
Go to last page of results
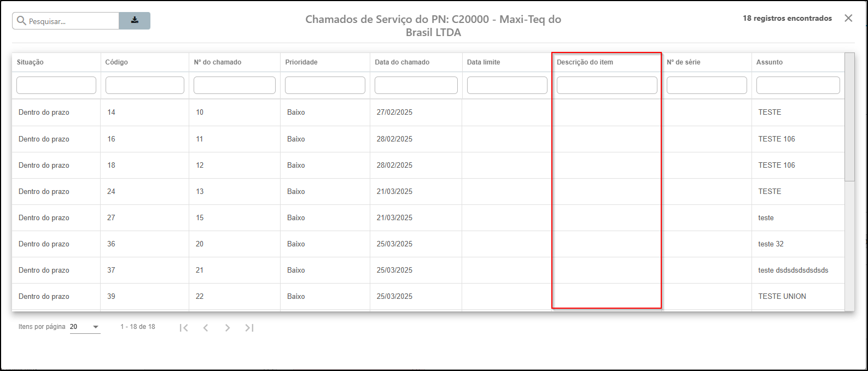tap(249, 328)
